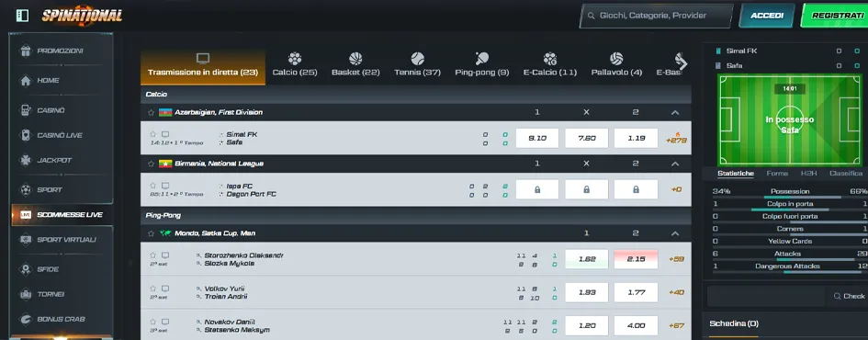Select odds 1.62 for Storozhenko
Image resolution: width=868 pixels, height=340 pixels.
pyautogui.click(x=586, y=259)
